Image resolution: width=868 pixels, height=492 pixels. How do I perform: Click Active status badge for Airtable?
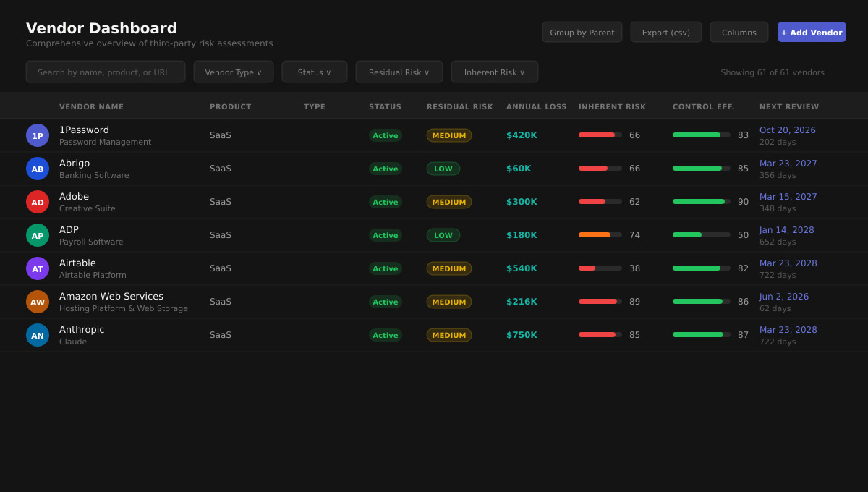click(386, 268)
